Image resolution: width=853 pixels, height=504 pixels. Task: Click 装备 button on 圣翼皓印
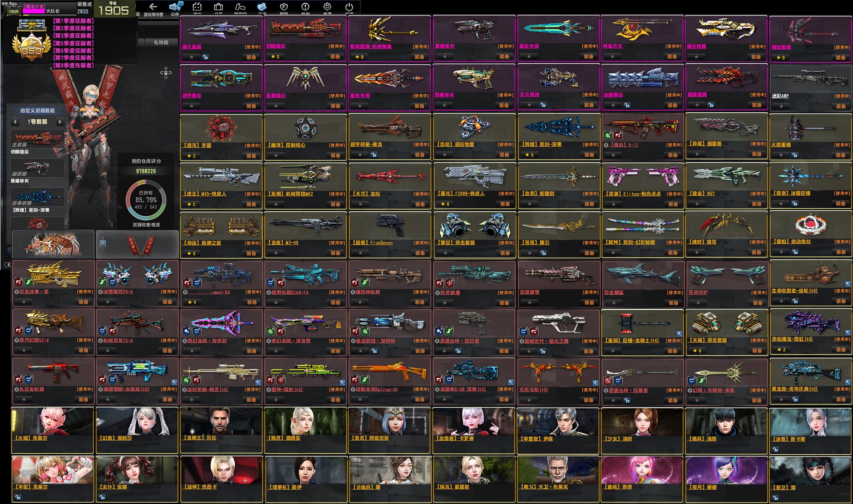tap(335, 106)
